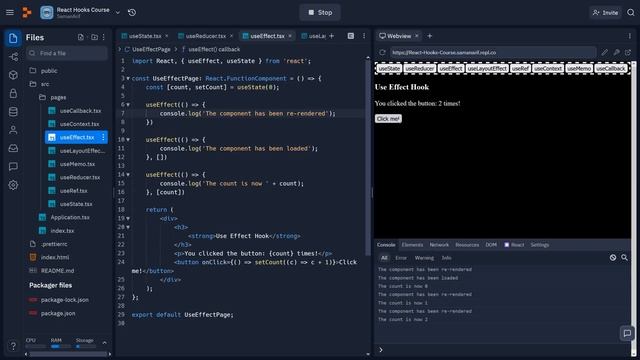
Task: Open the version control sidebar icon
Action: [x=13, y=57]
